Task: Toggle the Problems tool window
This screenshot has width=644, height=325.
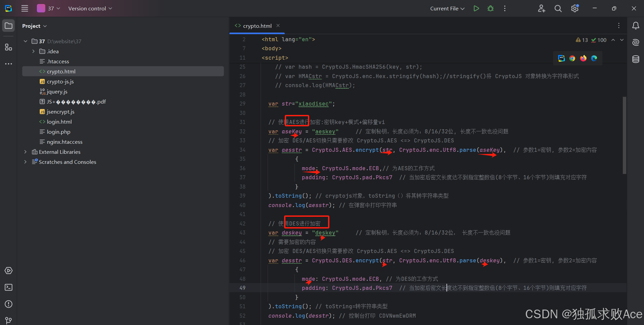Action: click(x=8, y=304)
